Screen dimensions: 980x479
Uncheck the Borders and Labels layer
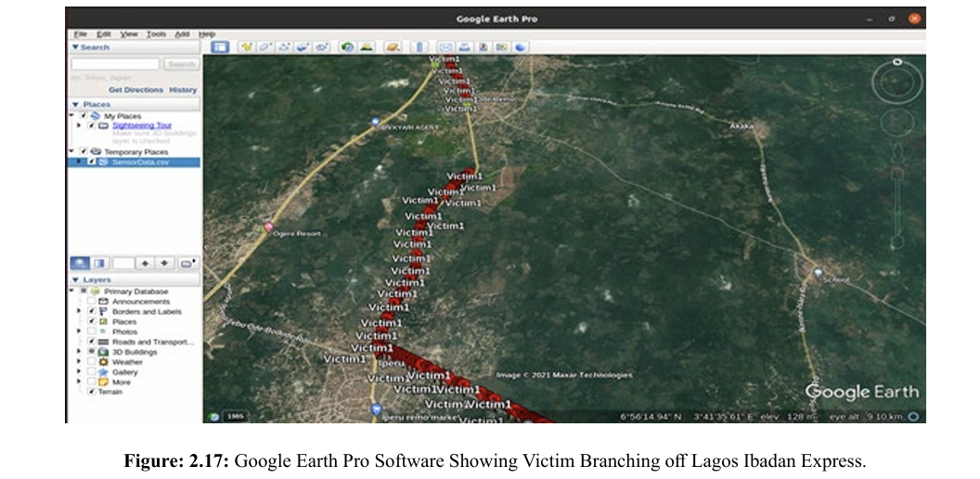tap(91, 312)
